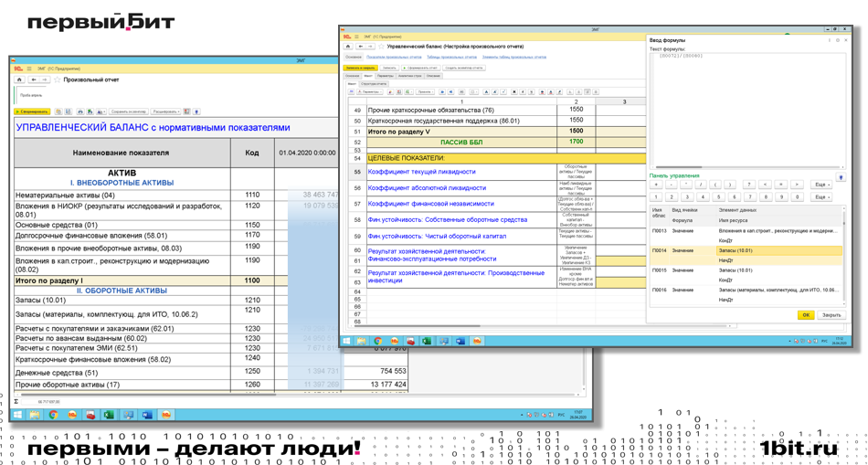Click Сформировать отчет button
Viewport: 868px width, 465px height.
coord(420,69)
